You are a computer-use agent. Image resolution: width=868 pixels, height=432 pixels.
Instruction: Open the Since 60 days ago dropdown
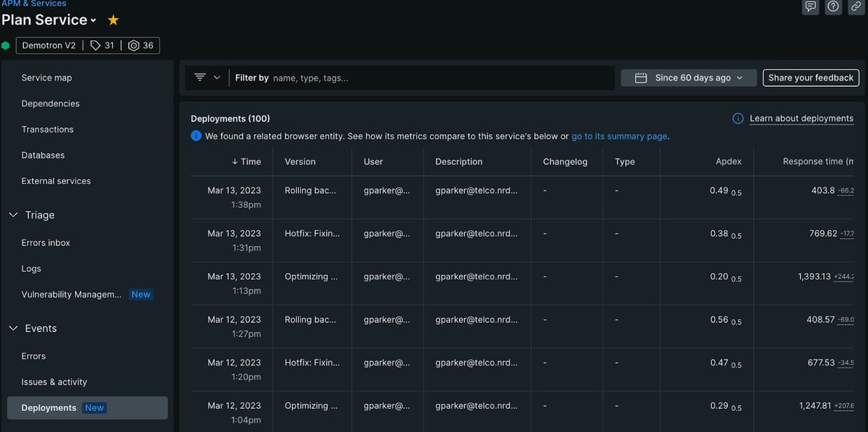[689, 77]
